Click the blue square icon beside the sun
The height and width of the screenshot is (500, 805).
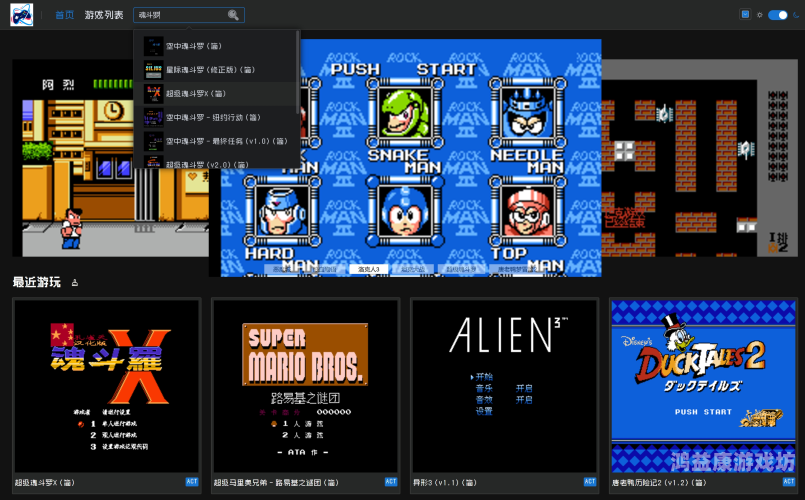tap(745, 15)
